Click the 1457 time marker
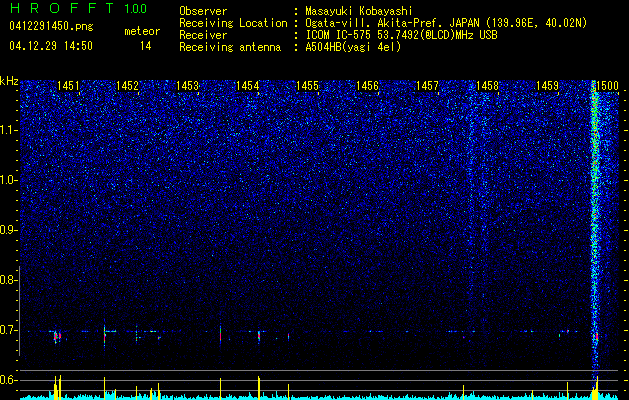 [428, 86]
